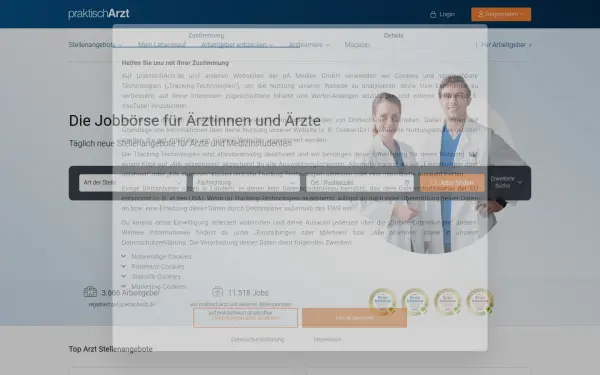This screenshot has height=375, width=600.
Task: Click the 11.518 Jobs briefcase icon
Action: 217,292
